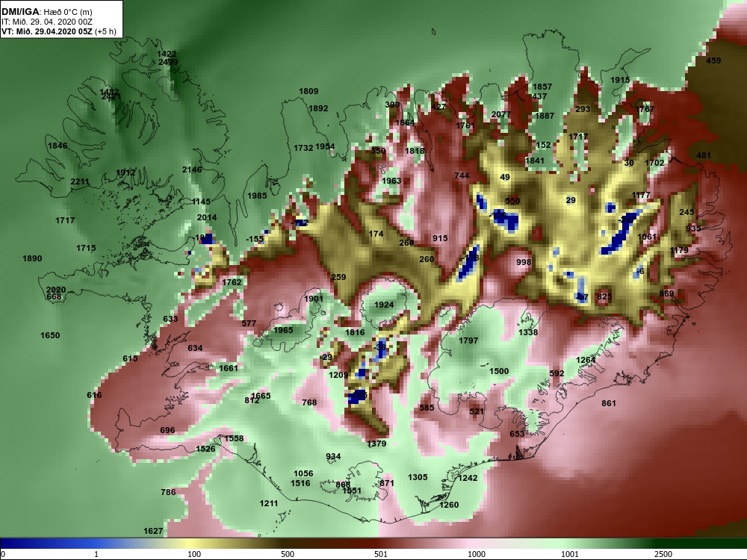Click the map value 1890

pos(32,258)
